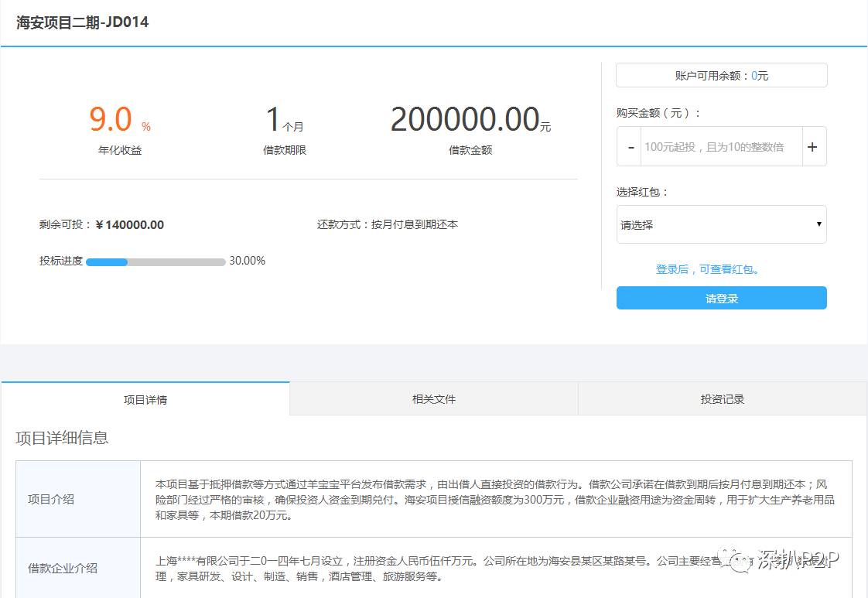Click the ¥140000.00 remaining amount
This screenshot has width=868, height=598.
(x=129, y=225)
